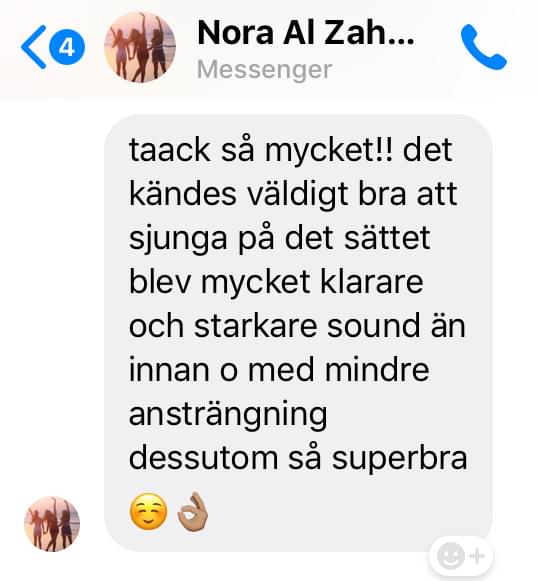This screenshot has width=538, height=581.
Task: Tap the line 'kändes väldigt bra att'
Action: pos(293,194)
